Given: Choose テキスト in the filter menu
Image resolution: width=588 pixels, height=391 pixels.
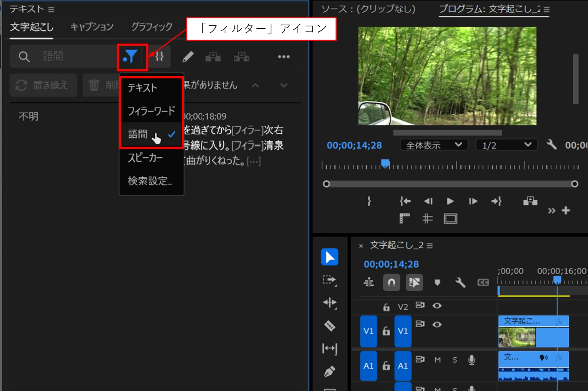Looking at the screenshot, I should (x=151, y=88).
